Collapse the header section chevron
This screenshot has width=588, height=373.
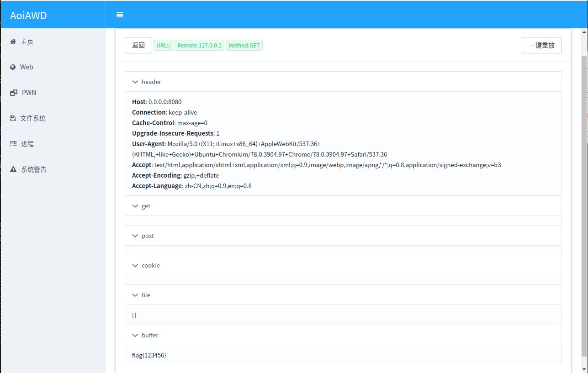[x=135, y=82]
